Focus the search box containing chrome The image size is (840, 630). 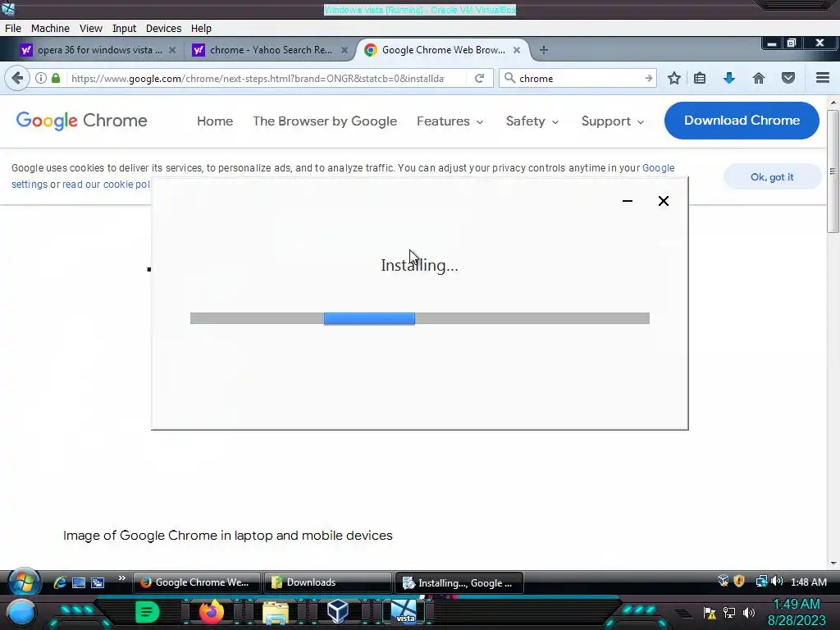pos(578,78)
